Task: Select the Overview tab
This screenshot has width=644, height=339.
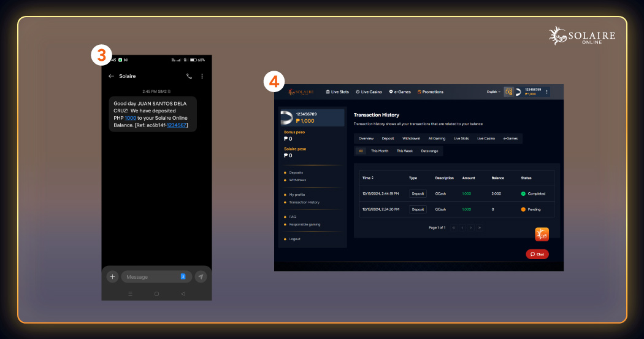Action: pyautogui.click(x=366, y=139)
